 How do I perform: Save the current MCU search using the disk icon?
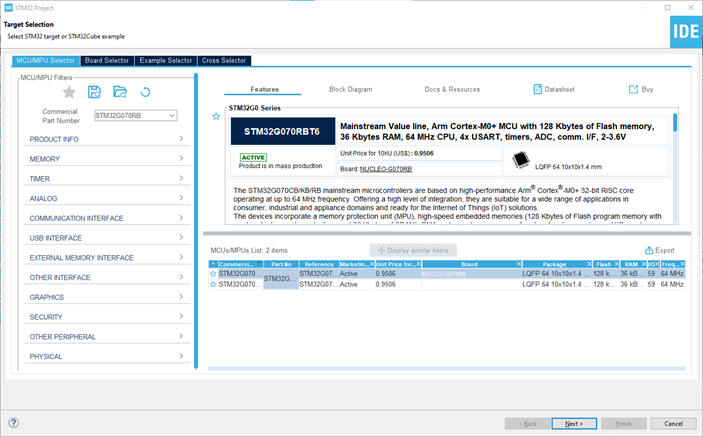click(x=94, y=92)
